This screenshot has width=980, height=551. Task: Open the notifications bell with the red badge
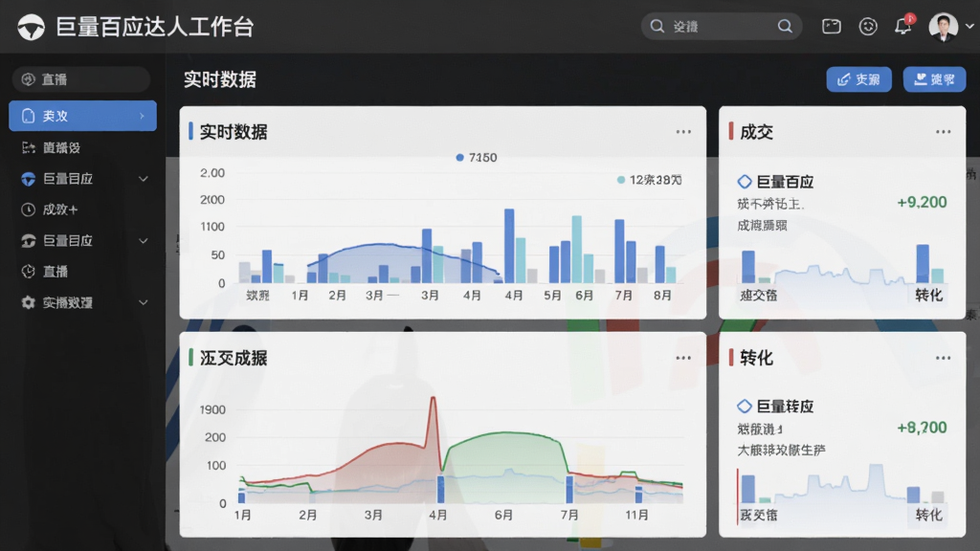pos(903,25)
